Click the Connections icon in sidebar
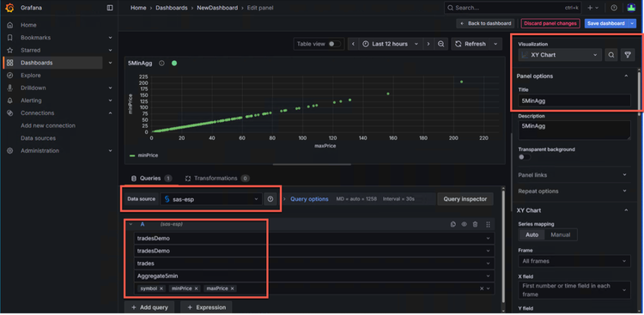 10,113
